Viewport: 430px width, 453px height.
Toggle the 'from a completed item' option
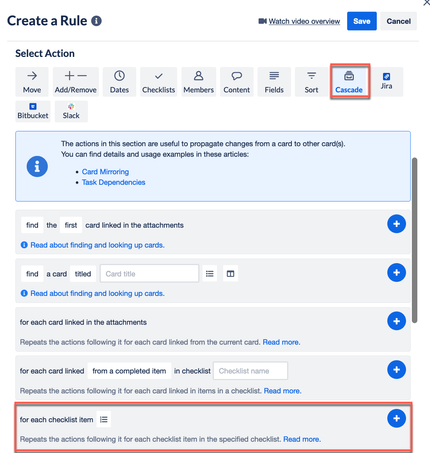click(x=129, y=371)
